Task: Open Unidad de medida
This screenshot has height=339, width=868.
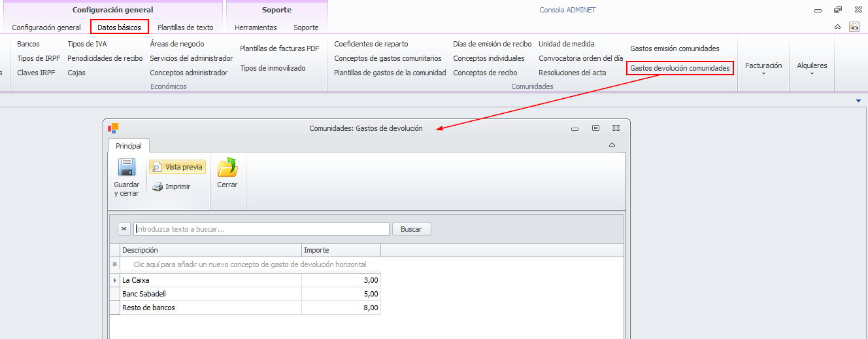Action: coord(567,44)
